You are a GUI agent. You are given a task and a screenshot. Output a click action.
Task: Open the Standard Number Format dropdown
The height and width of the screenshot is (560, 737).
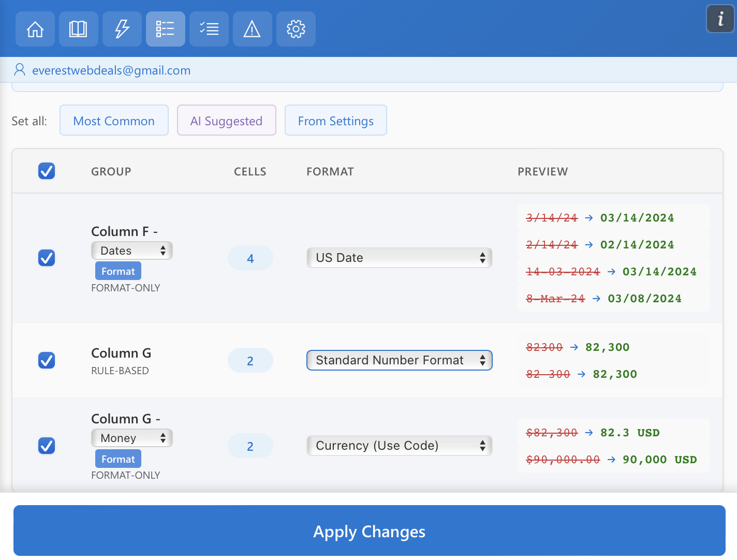tap(399, 360)
